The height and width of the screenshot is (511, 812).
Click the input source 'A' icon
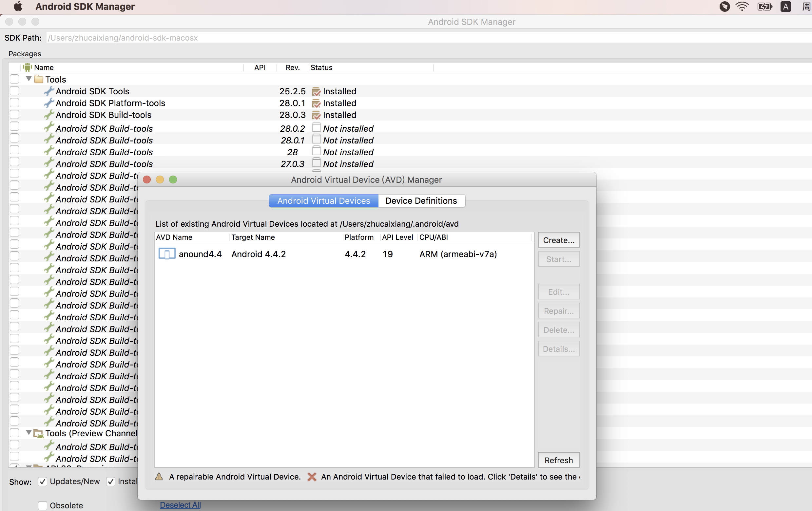[785, 7]
